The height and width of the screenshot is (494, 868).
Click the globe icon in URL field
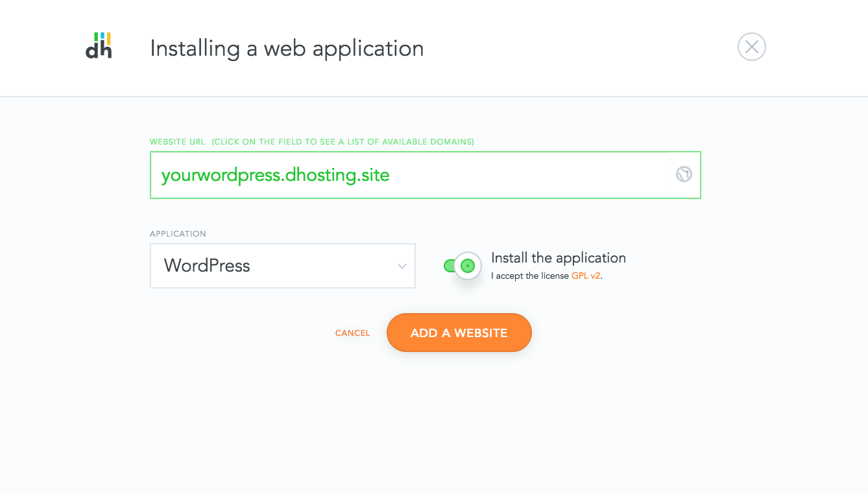point(684,174)
